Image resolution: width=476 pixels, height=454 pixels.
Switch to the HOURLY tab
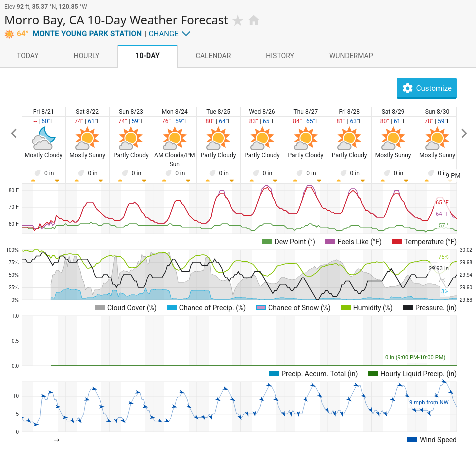click(86, 56)
